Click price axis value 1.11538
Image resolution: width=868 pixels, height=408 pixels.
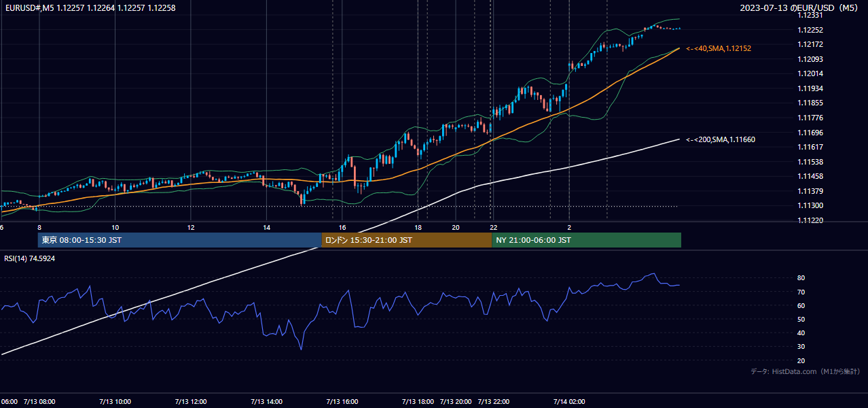coord(810,162)
